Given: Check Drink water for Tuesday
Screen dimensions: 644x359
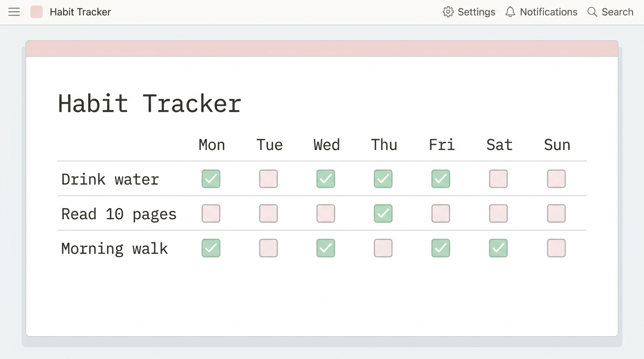Looking at the screenshot, I should (269, 179).
